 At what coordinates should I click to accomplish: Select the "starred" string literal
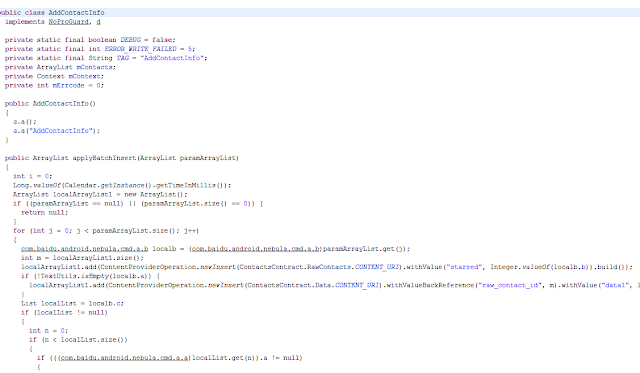(464, 267)
